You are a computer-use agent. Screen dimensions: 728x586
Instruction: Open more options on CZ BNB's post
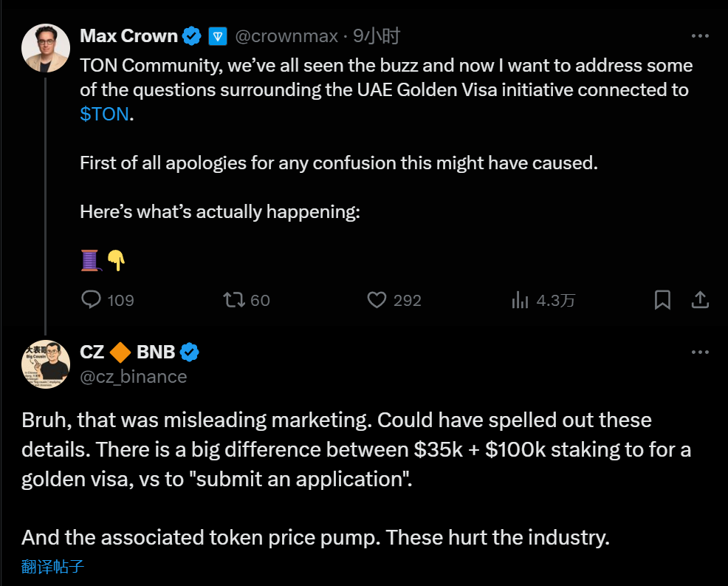coord(700,352)
